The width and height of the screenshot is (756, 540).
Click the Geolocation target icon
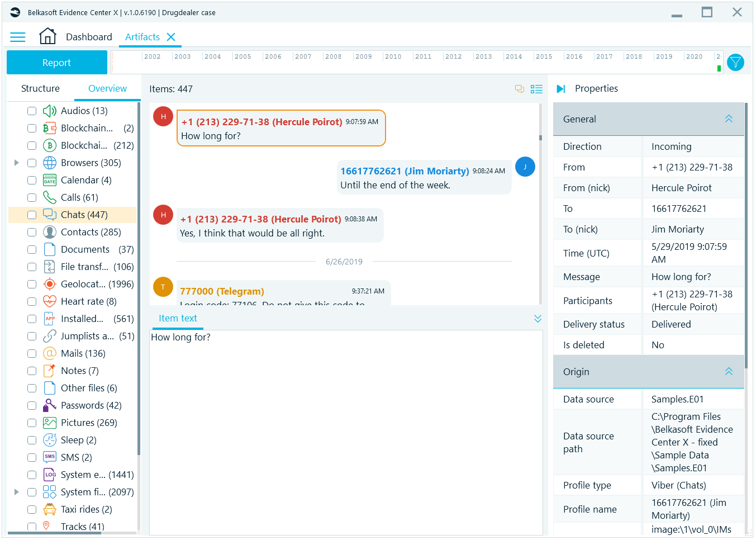50,284
